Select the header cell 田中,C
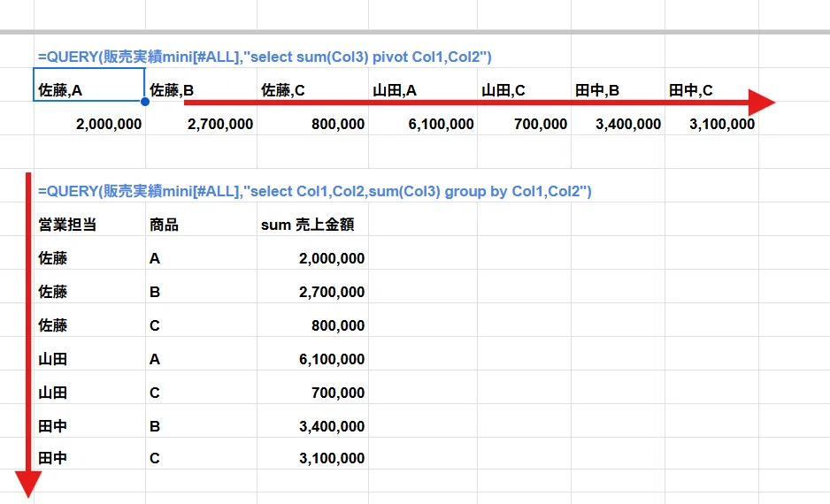The width and height of the screenshot is (830, 504). click(x=711, y=84)
